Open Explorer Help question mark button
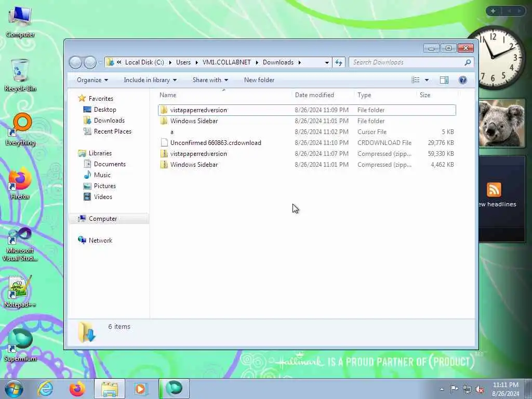The height and width of the screenshot is (399, 532). pos(463,80)
